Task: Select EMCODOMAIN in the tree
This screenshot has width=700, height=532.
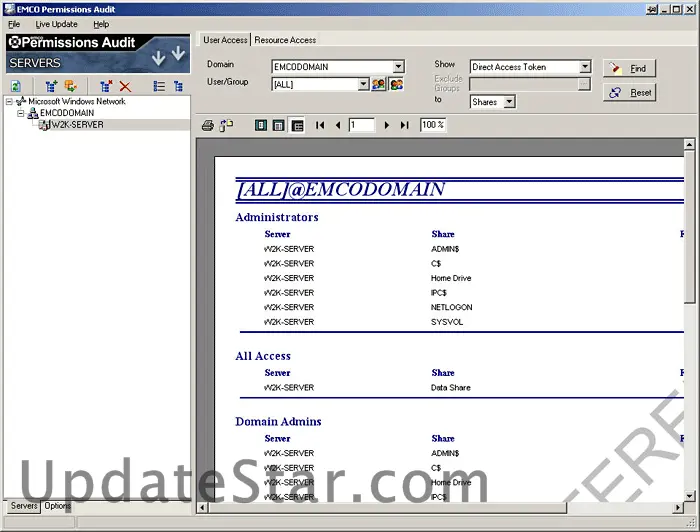Action: tap(67, 113)
